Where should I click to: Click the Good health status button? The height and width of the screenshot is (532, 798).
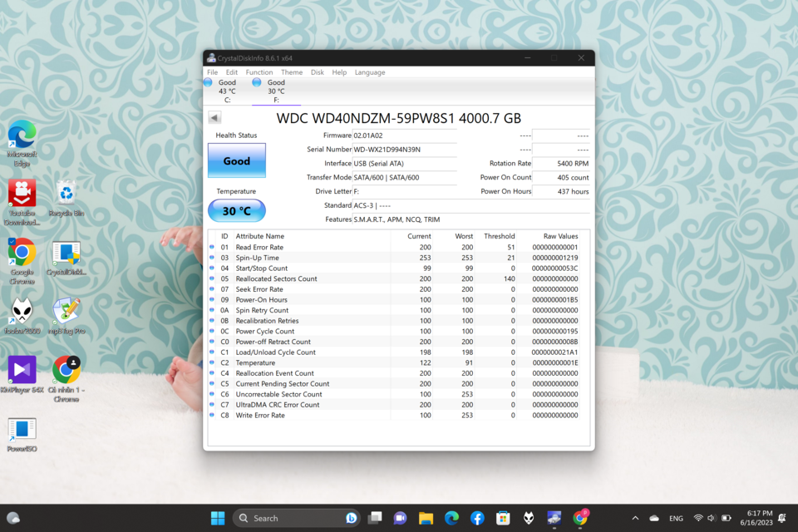click(x=237, y=161)
